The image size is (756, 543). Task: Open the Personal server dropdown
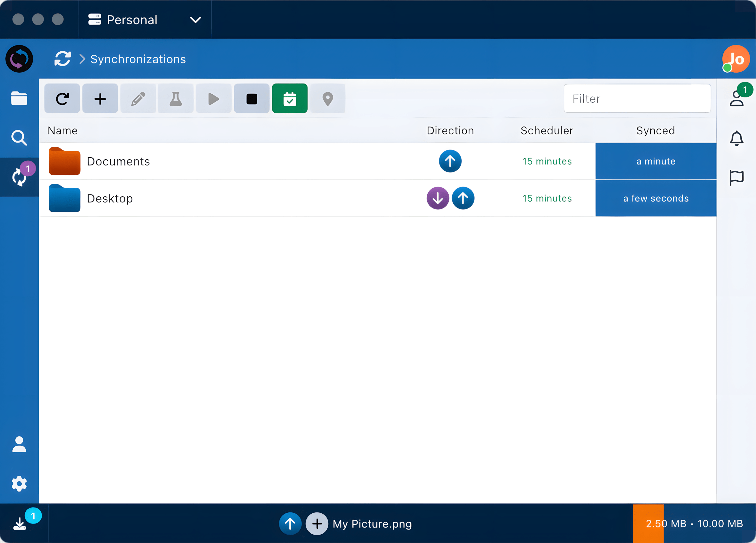tap(145, 20)
